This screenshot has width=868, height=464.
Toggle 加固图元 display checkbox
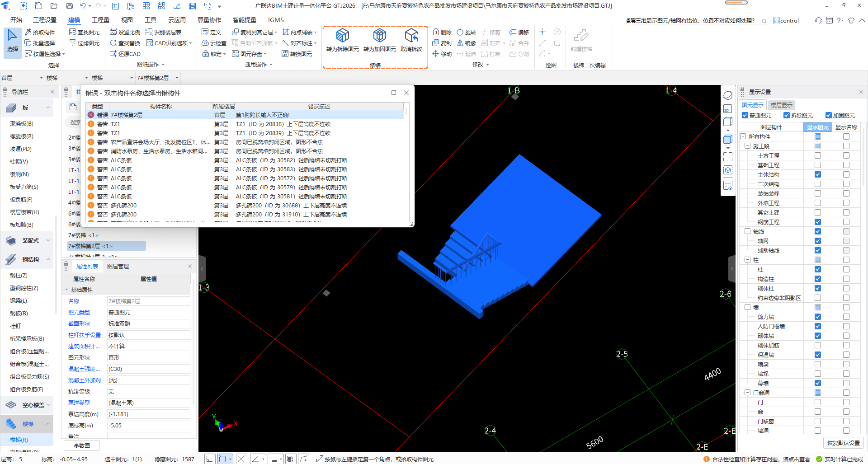tap(828, 115)
